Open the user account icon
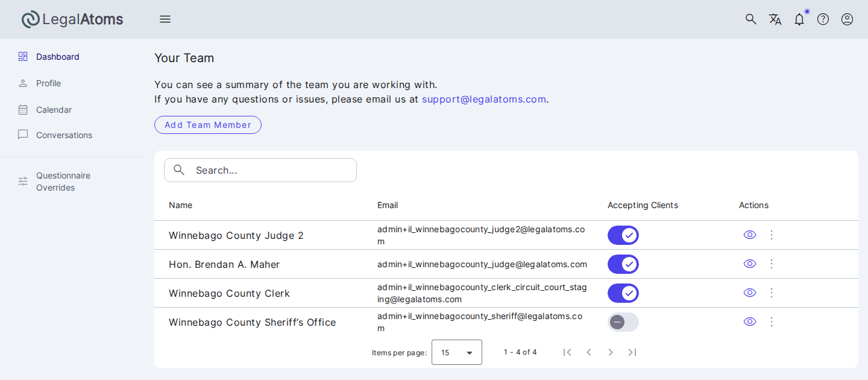 pyautogui.click(x=848, y=19)
